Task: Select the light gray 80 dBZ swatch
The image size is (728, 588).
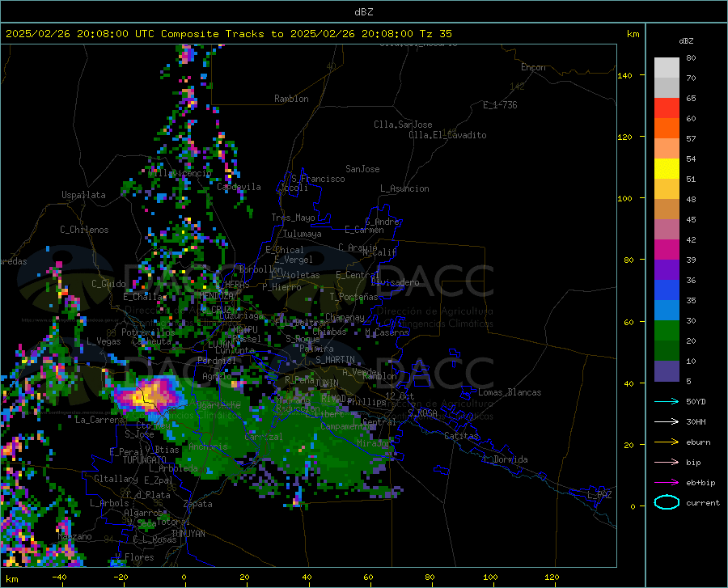Action: point(667,68)
